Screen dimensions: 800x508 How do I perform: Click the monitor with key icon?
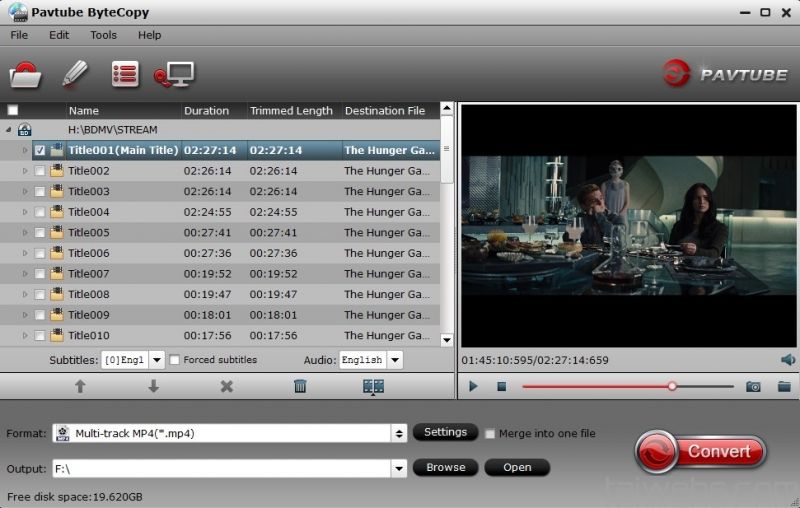[x=174, y=74]
